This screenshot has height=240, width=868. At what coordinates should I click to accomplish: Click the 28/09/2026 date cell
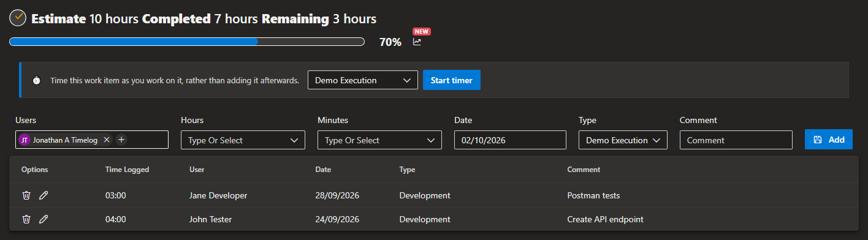[x=337, y=196]
